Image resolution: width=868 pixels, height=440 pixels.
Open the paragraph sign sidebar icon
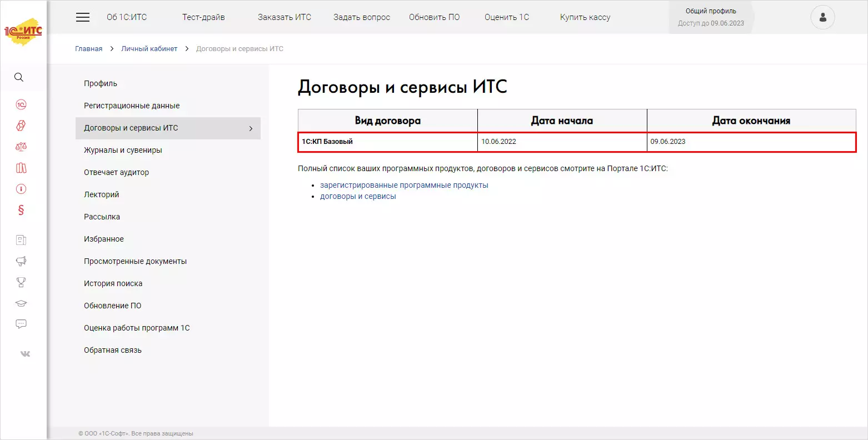pos(21,210)
